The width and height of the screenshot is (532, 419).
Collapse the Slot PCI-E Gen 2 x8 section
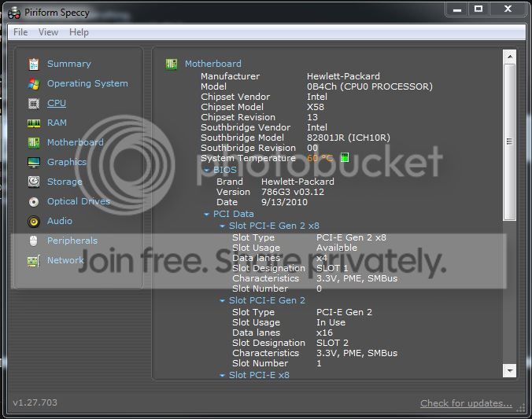pyautogui.click(x=222, y=226)
